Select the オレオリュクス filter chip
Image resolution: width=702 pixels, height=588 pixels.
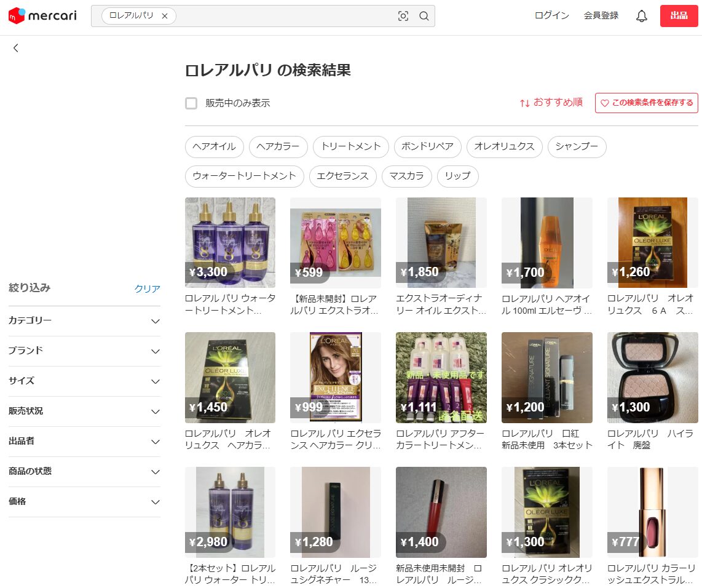coord(505,146)
